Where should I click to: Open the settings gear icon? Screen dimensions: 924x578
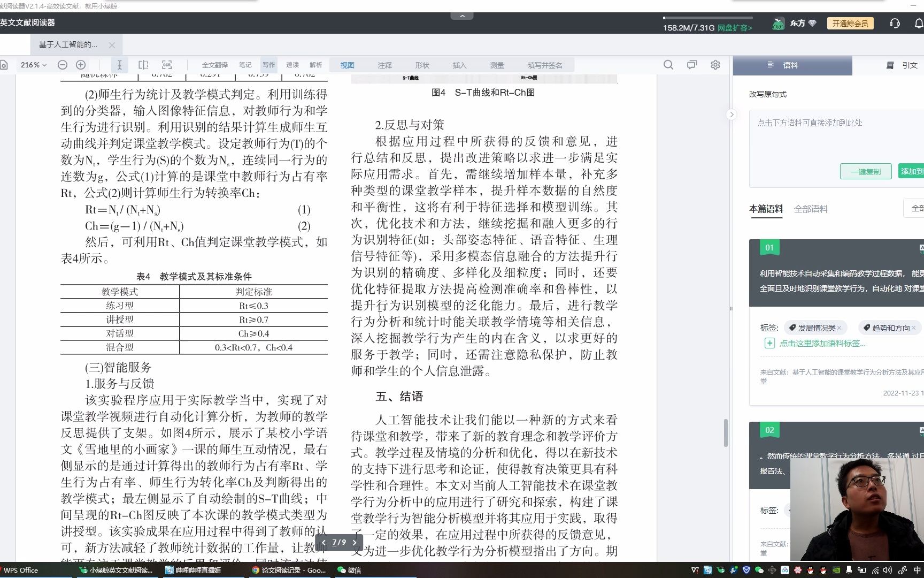click(715, 65)
